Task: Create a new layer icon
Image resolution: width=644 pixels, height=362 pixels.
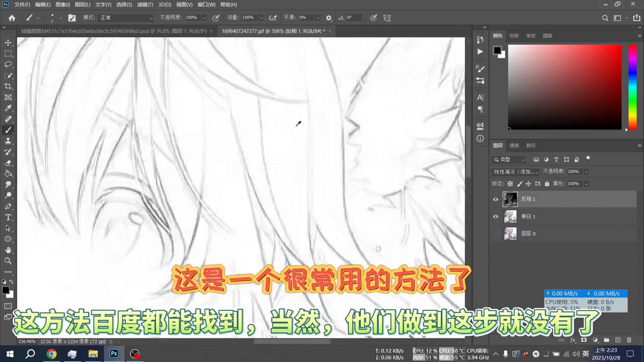Action: (618, 340)
